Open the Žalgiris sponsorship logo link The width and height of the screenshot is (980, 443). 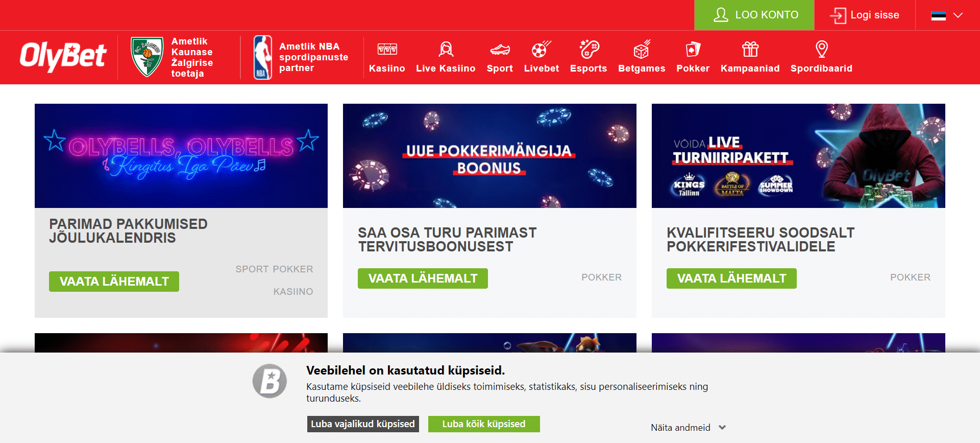[147, 57]
